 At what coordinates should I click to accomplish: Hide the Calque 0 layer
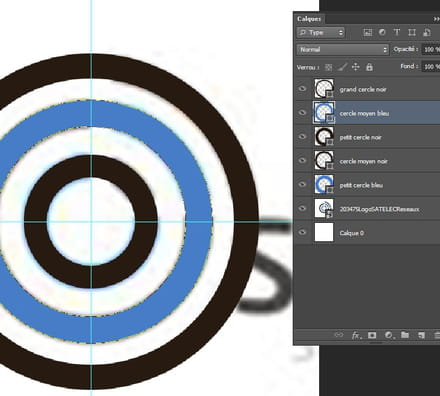tap(302, 232)
